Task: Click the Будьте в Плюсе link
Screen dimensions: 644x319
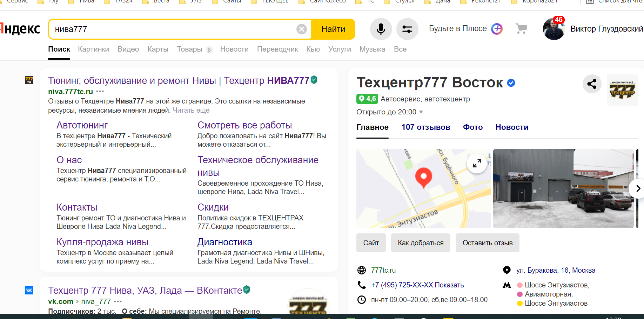Action: pyautogui.click(x=458, y=28)
